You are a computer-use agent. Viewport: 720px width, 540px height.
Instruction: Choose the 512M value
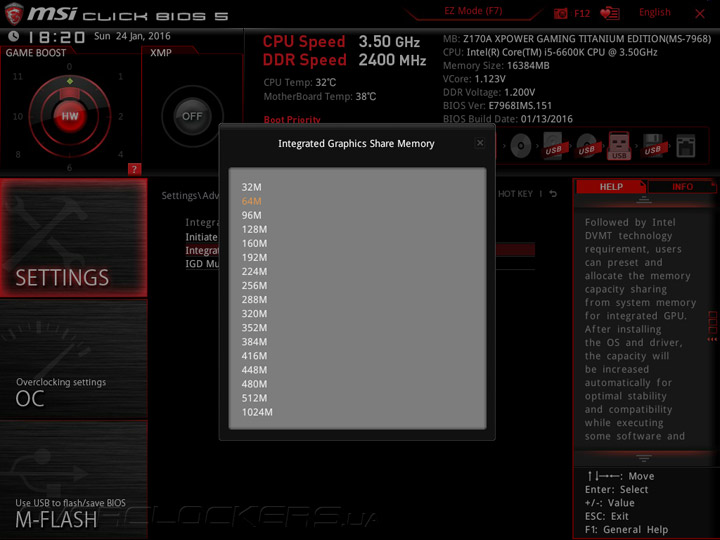(x=254, y=398)
